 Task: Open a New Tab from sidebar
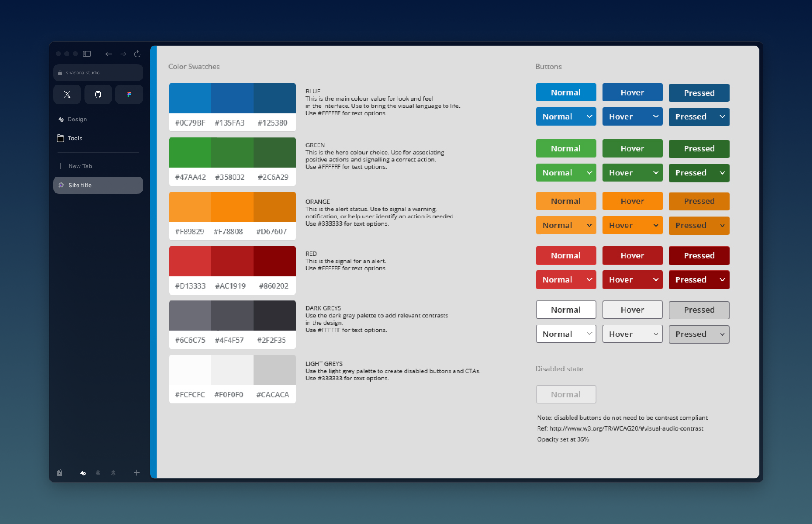(x=80, y=166)
